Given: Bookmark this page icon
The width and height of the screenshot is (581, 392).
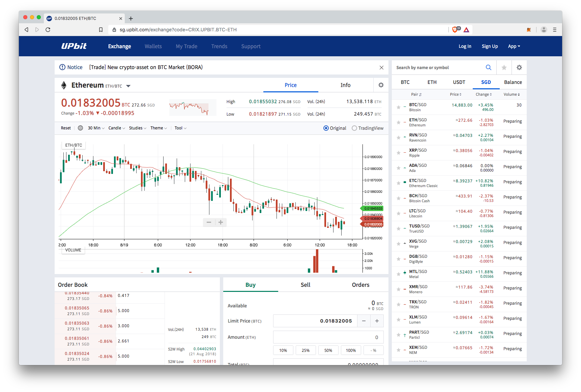Looking at the screenshot, I should pos(100,30).
